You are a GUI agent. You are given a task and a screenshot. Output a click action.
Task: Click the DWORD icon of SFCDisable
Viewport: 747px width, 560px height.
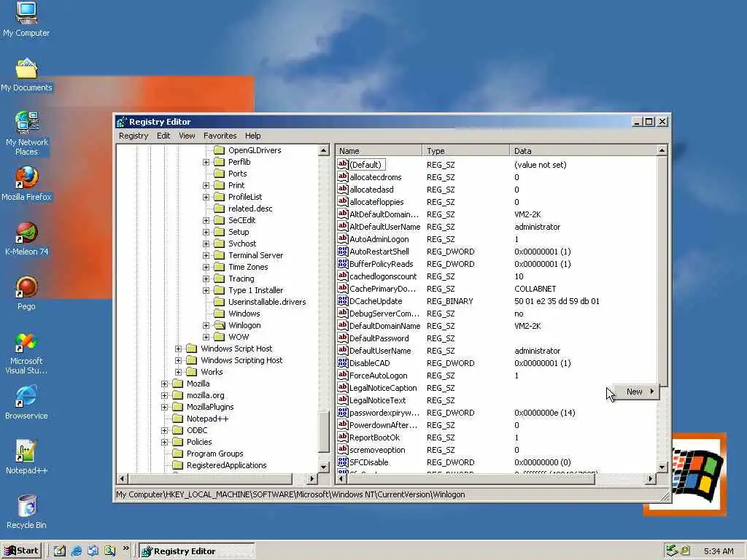pyautogui.click(x=343, y=462)
